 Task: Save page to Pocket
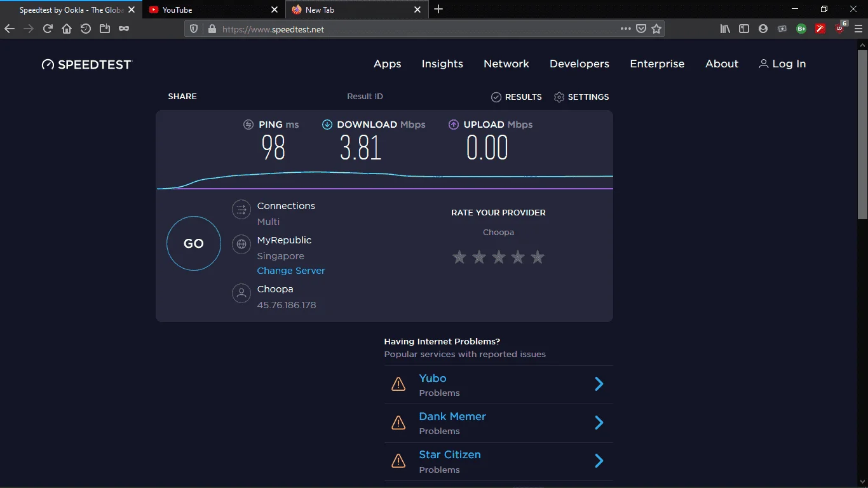642,29
